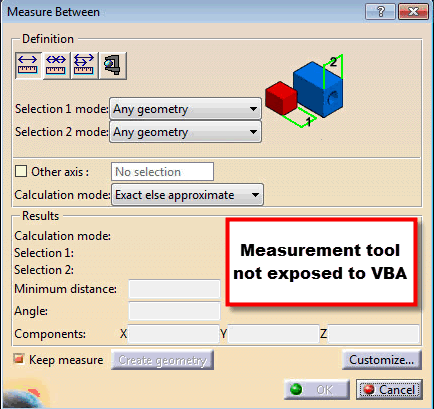Enable the Other axis checkbox
Viewport: 434px width, 409px height.
21,172
